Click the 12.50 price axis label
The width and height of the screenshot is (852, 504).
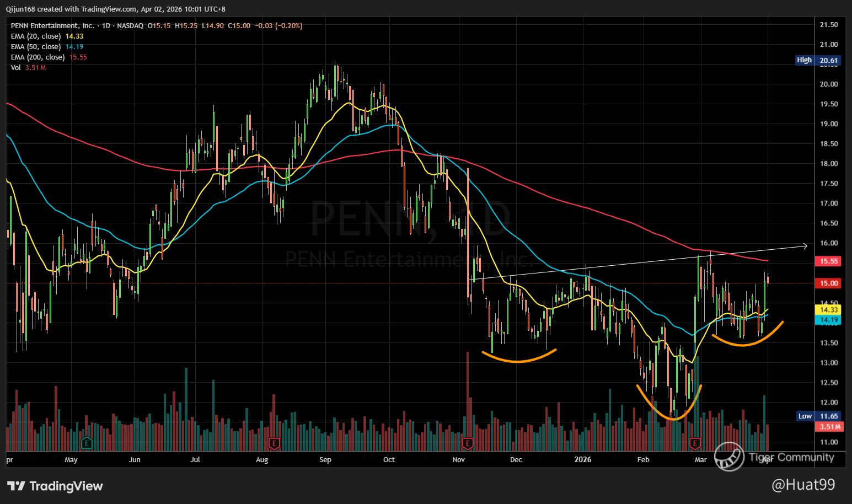(829, 383)
